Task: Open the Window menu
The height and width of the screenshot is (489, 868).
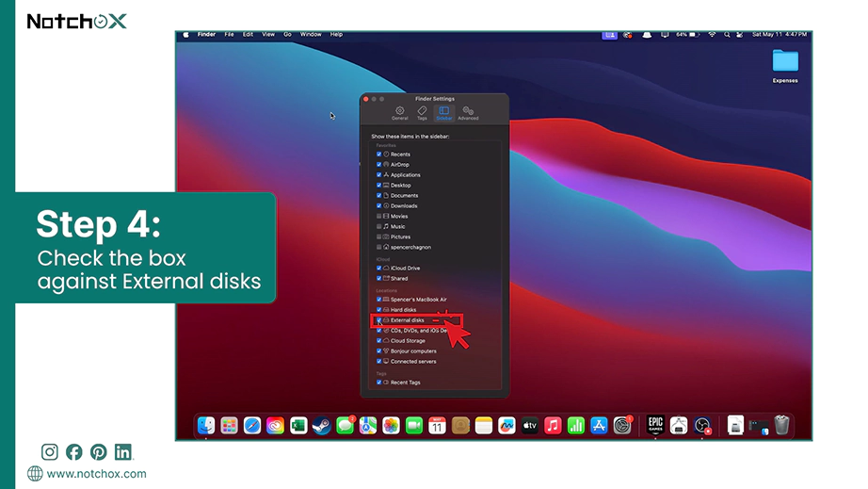Action: click(x=311, y=34)
